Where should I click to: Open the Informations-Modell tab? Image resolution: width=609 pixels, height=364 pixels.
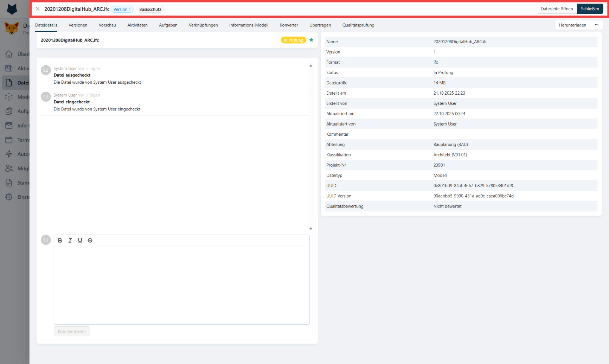(x=249, y=25)
